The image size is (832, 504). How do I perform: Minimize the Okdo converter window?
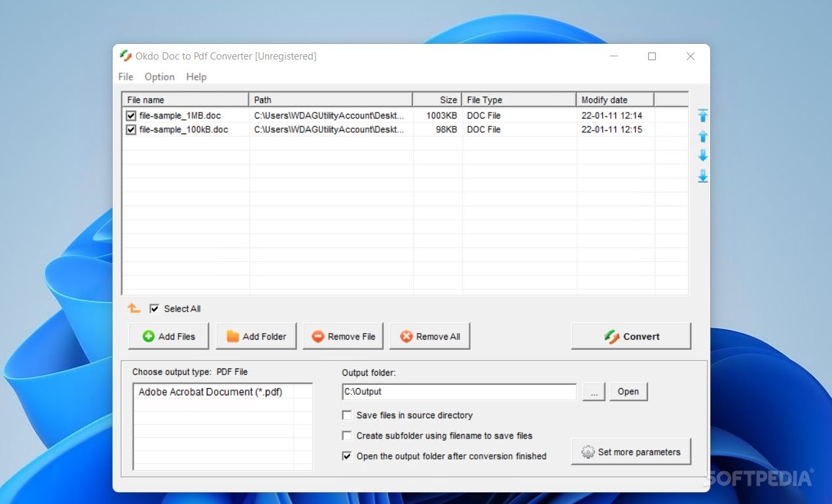(x=613, y=56)
